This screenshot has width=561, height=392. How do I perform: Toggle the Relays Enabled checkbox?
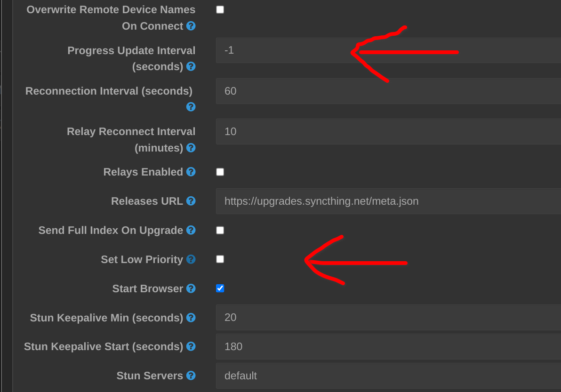(220, 172)
